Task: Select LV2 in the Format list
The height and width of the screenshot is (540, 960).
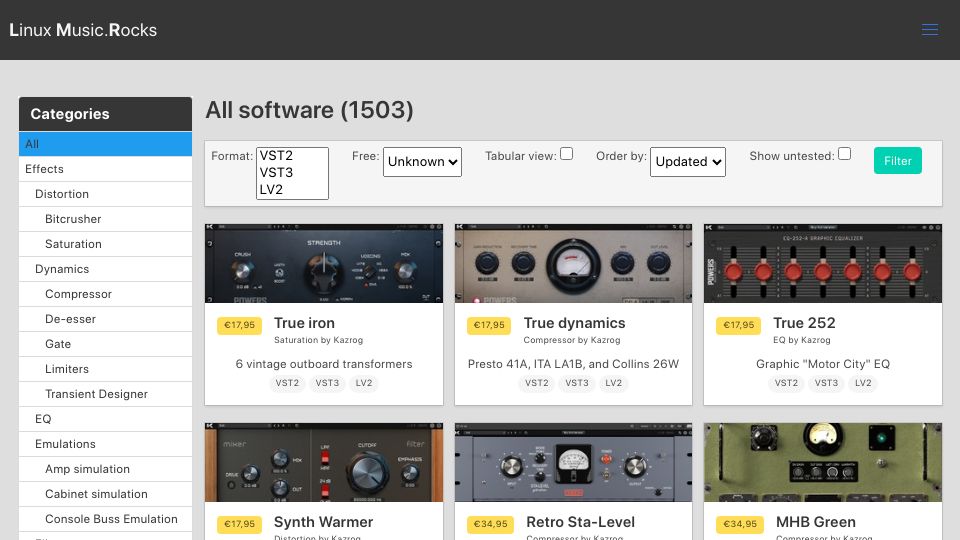Action: (292, 190)
